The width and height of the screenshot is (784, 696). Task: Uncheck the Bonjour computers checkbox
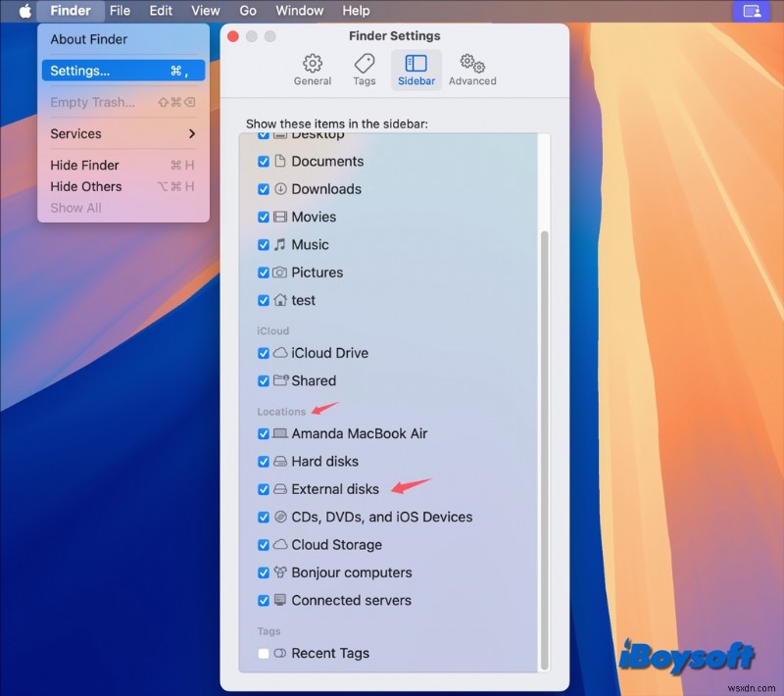[264, 572]
